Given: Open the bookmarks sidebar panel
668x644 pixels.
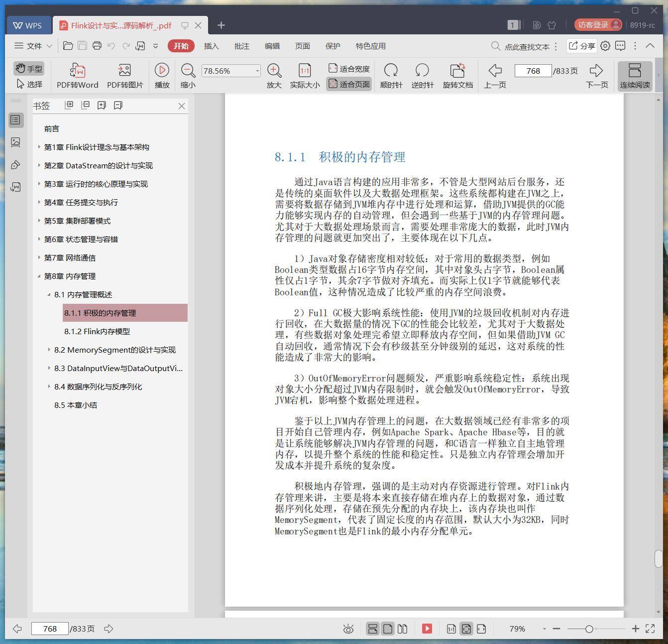Looking at the screenshot, I should [x=15, y=120].
